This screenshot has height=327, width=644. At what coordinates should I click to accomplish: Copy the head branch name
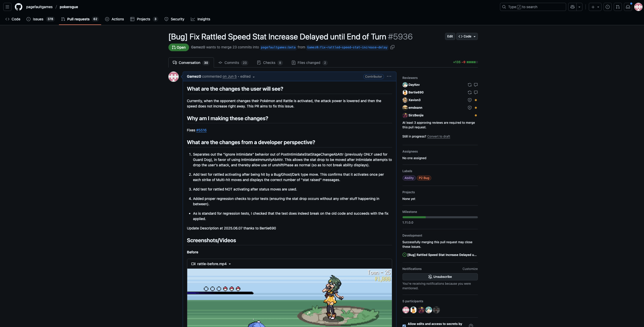click(x=392, y=47)
